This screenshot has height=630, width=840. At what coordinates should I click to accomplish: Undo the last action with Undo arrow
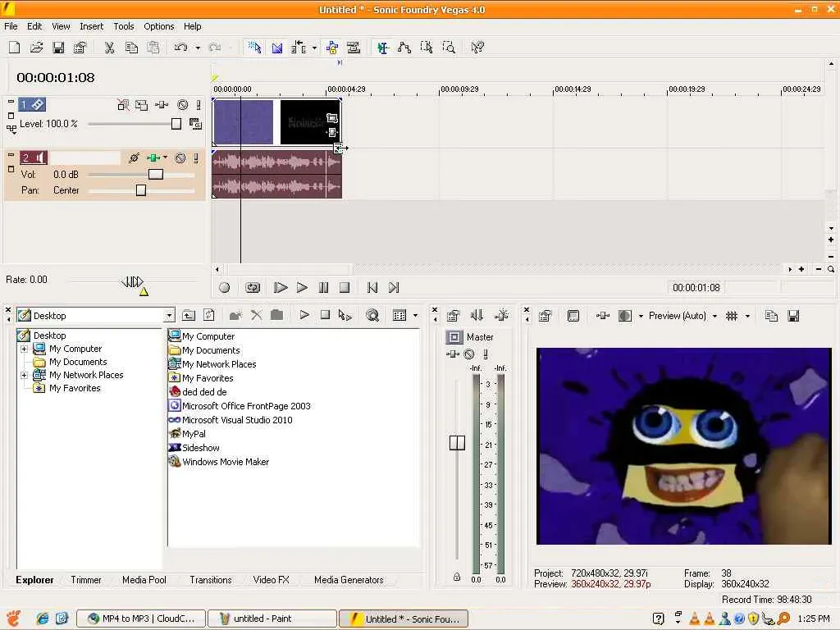(180, 47)
